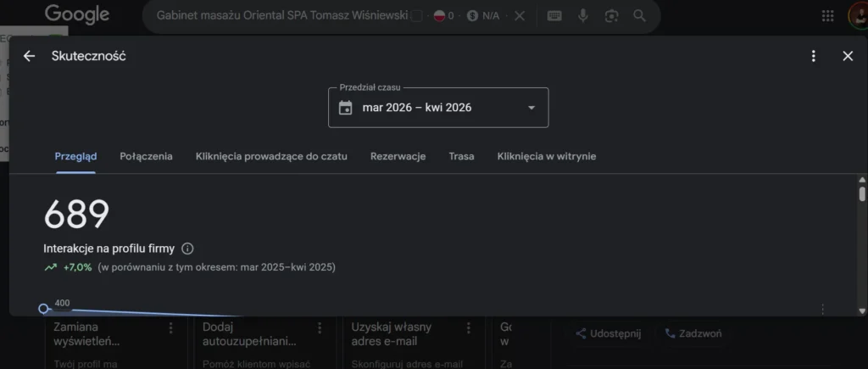Open the three-dot menu in Skuteczność header
Image resolution: width=868 pixels, height=369 pixels.
pos(813,56)
